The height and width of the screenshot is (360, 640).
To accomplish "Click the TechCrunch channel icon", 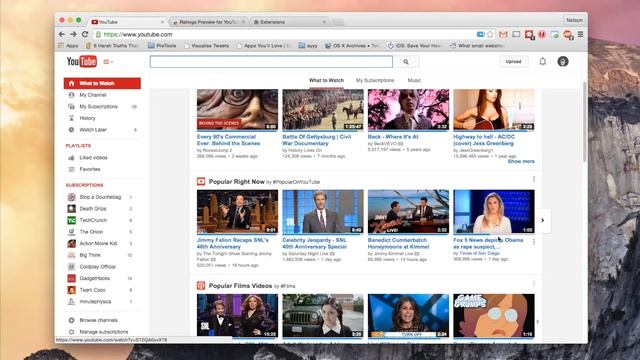I will pos(71,220).
